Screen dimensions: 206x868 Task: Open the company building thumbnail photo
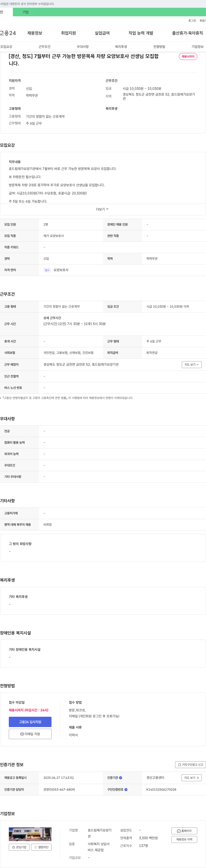click(30, 834)
